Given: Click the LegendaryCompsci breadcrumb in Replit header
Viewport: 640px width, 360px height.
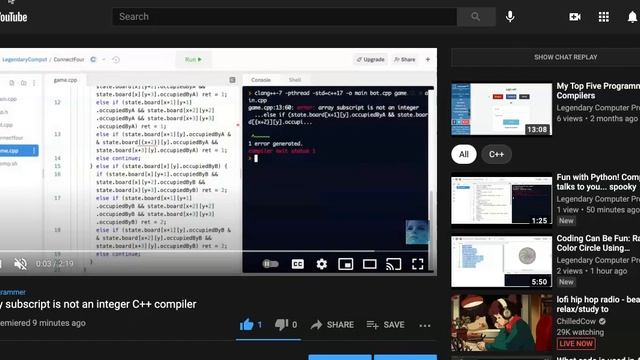Looking at the screenshot, I should pyautogui.click(x=24, y=60).
